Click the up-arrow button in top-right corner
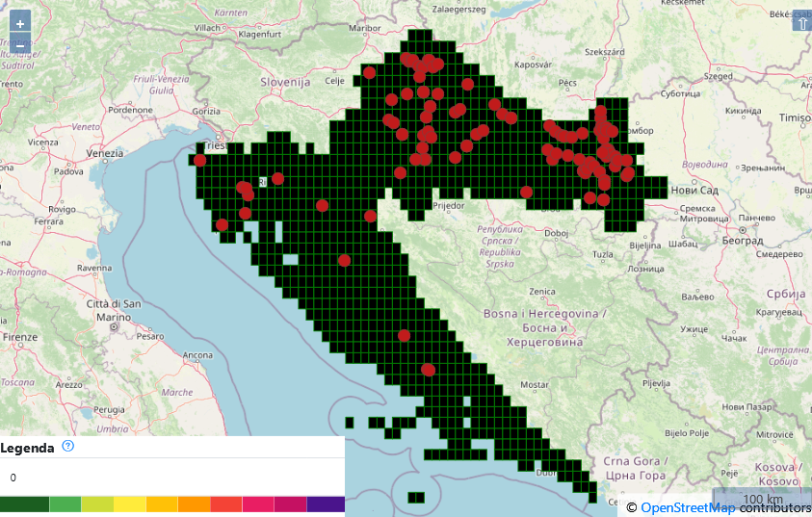Screen dimensions: 812x517 (800, 22)
